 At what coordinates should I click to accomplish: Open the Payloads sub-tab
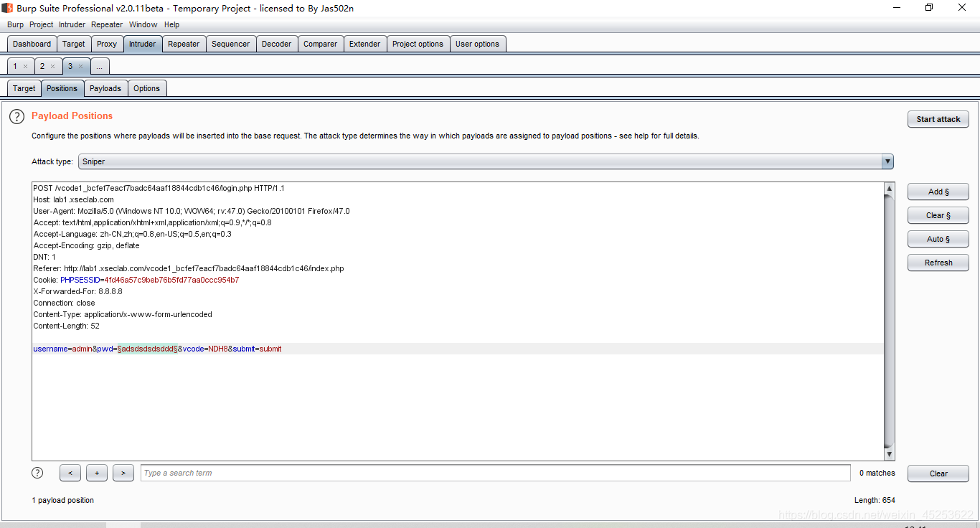click(105, 88)
